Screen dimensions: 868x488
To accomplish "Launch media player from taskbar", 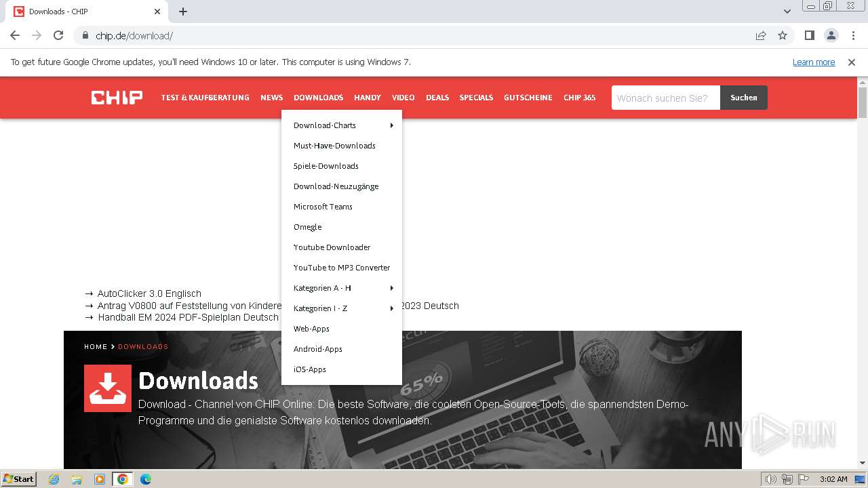I will tap(100, 479).
